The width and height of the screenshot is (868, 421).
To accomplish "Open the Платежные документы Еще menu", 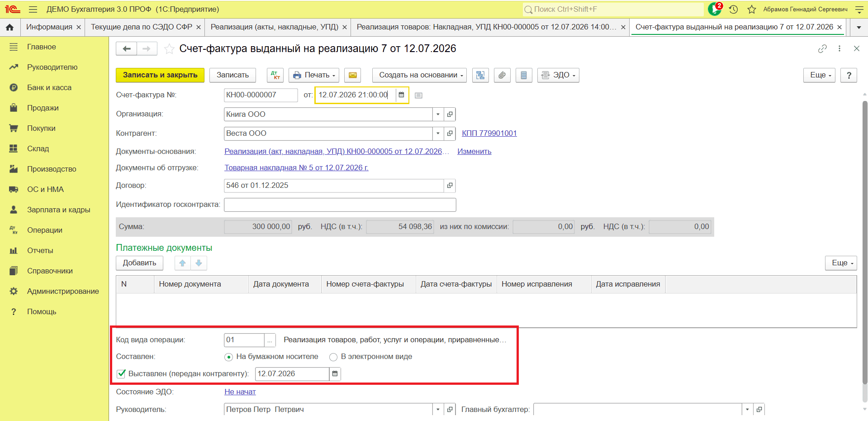I will pyautogui.click(x=841, y=263).
